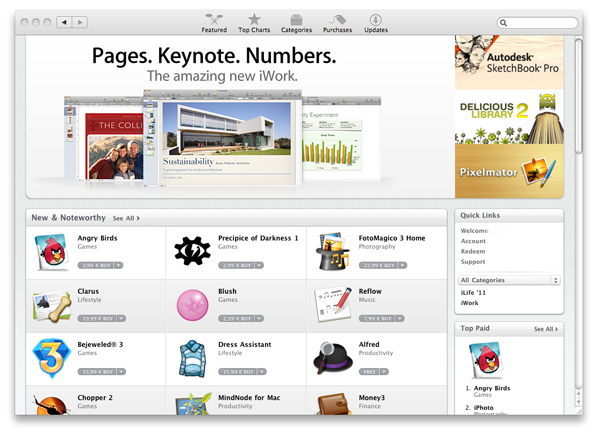The image size is (600, 437).
Task: Expand options beside FotoMagico buy button
Action: pyautogui.click(x=403, y=265)
